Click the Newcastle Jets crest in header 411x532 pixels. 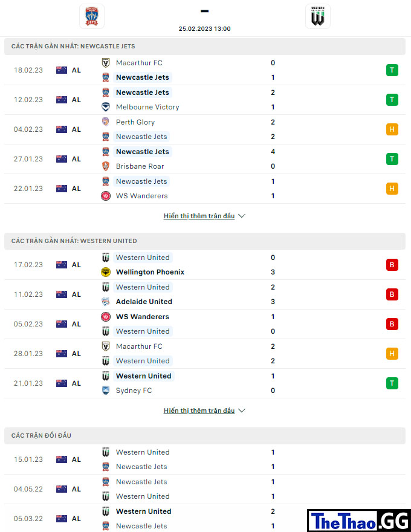pyautogui.click(x=91, y=16)
